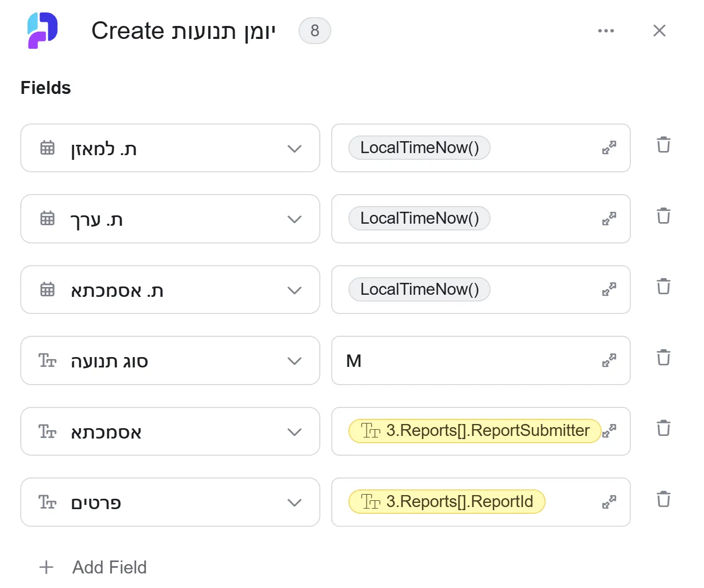Select the 3.Reports[].ReportId token
Viewport: 704px width, 588px height.
tap(447, 502)
